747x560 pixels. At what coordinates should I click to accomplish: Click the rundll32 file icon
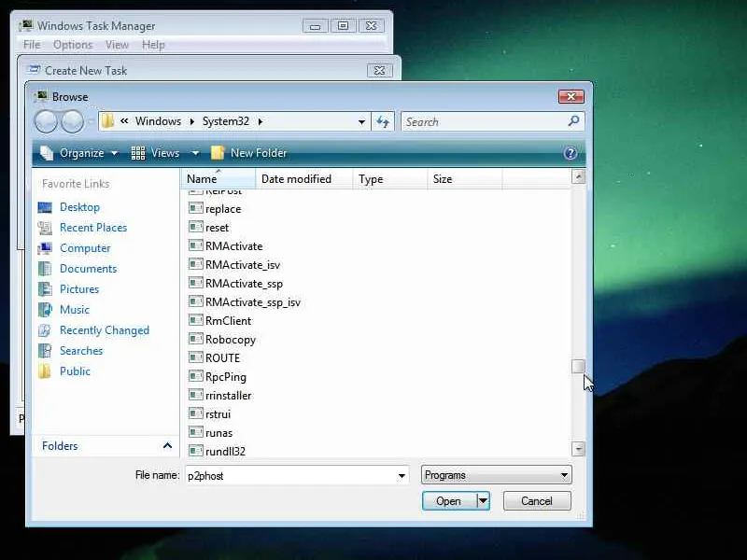pyautogui.click(x=195, y=451)
